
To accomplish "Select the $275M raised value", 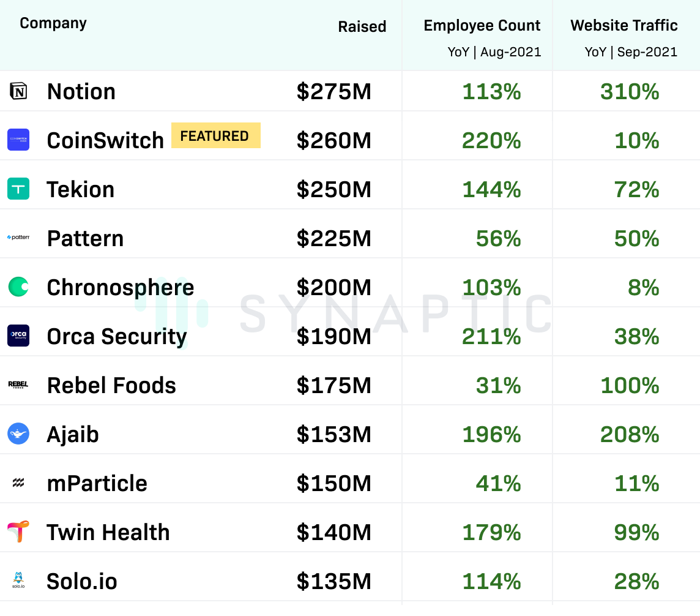I will point(334,92).
